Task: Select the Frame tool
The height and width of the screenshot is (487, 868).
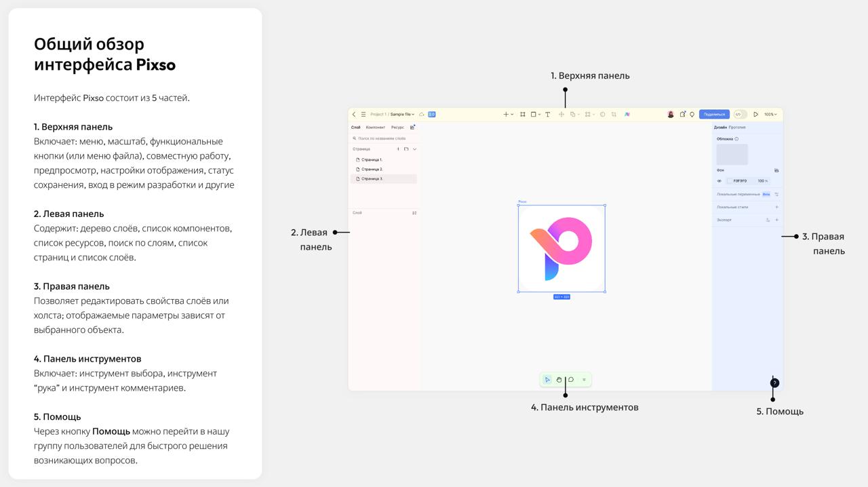Action: [x=523, y=114]
